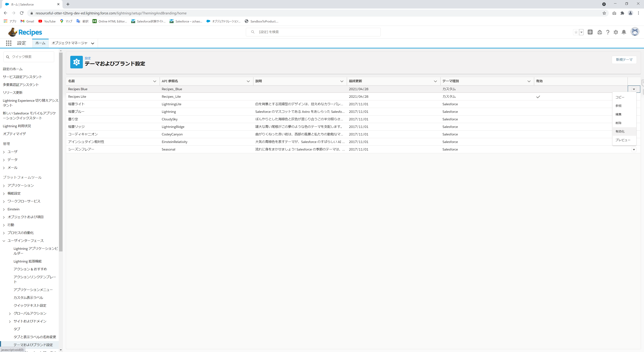Open リリース更新 in the sidebar
Image resolution: width=644 pixels, height=352 pixels.
(x=13, y=92)
